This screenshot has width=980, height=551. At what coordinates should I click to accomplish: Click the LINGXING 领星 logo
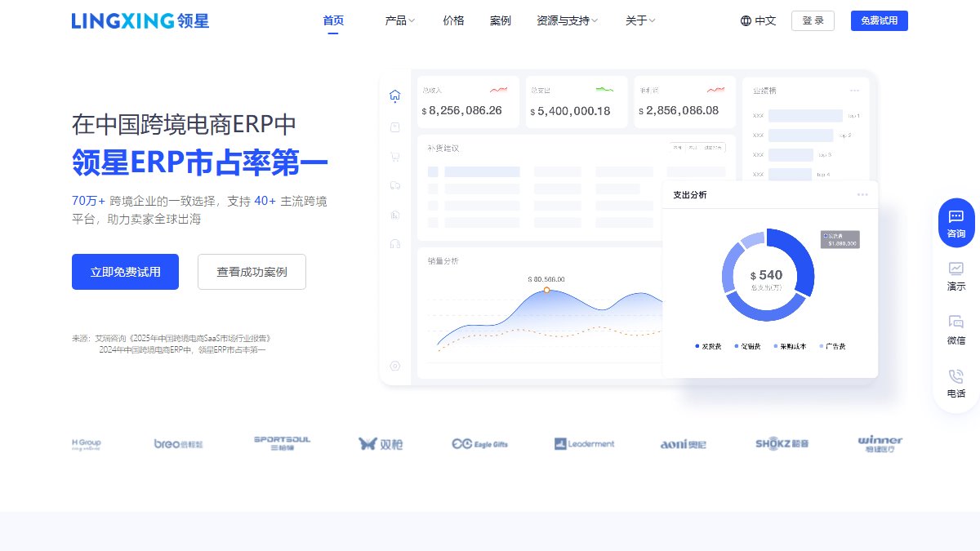click(140, 20)
